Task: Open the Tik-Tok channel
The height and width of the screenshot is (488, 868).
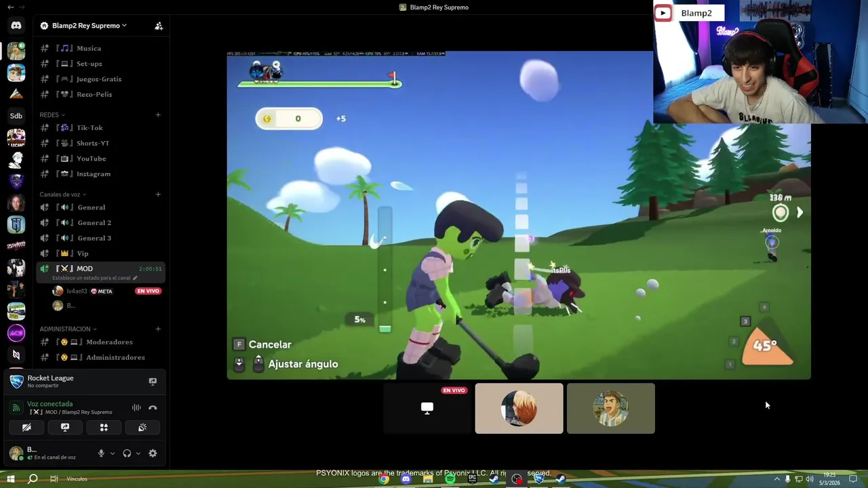Action: 101,128
